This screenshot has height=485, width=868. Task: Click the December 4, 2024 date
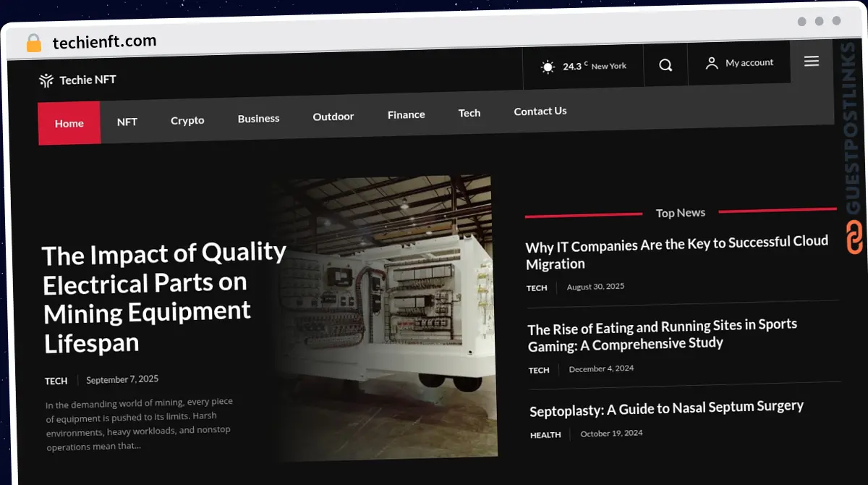click(x=601, y=368)
